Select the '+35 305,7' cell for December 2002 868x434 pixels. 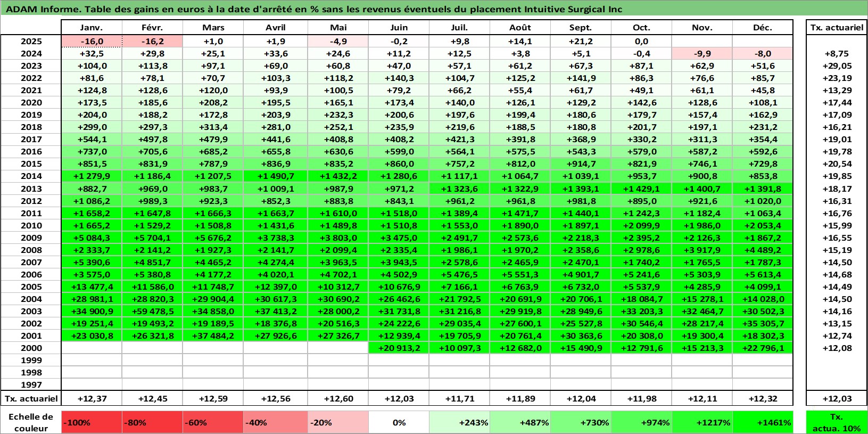coord(763,323)
